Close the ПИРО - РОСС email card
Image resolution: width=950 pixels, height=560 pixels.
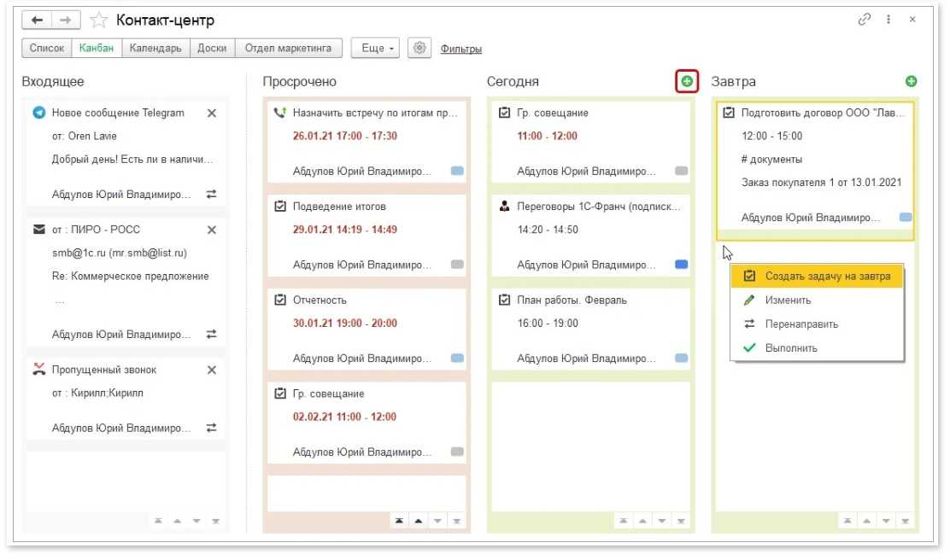(212, 230)
